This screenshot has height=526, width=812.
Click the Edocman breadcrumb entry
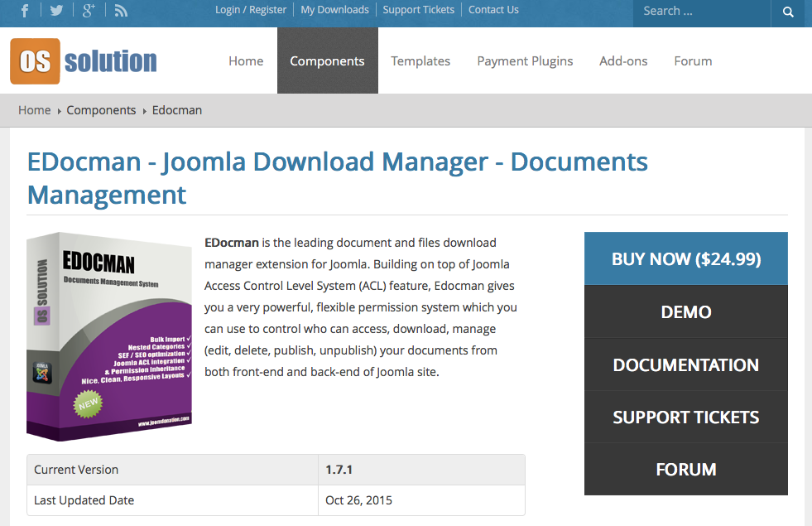pos(177,110)
